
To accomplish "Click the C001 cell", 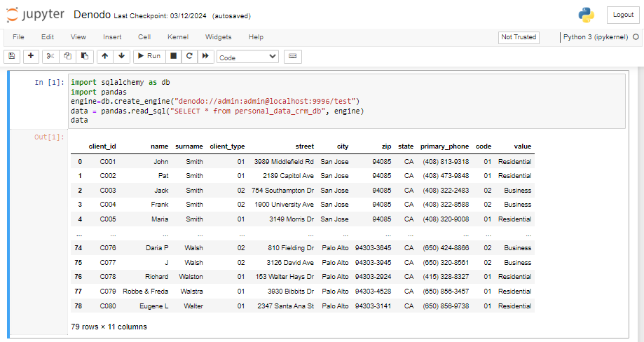I will 108,162.
